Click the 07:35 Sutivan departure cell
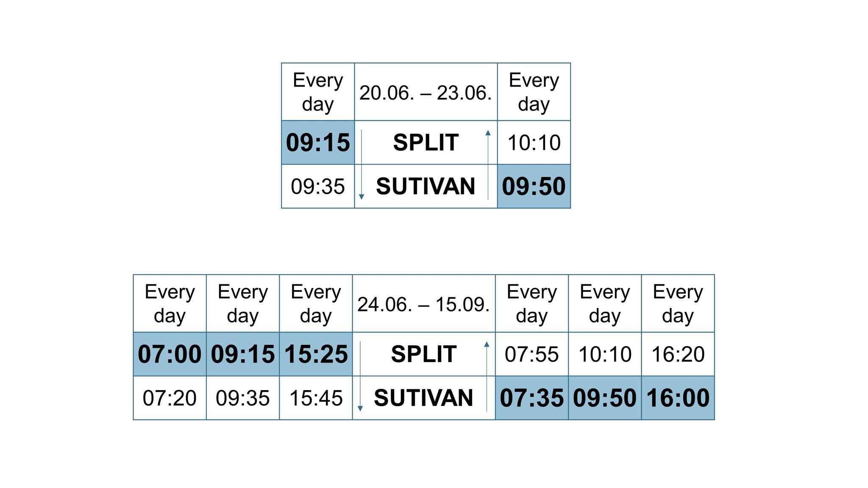This screenshot has width=868, height=488. click(531, 398)
